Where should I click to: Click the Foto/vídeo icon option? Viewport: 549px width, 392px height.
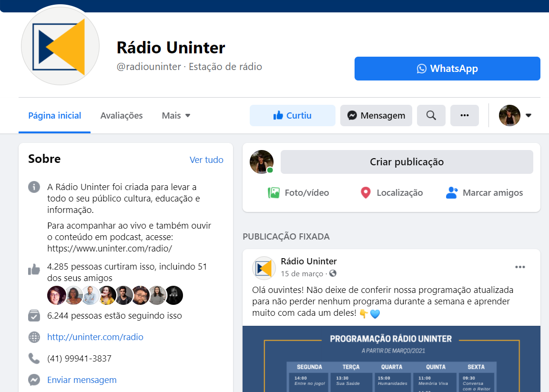[x=298, y=193]
